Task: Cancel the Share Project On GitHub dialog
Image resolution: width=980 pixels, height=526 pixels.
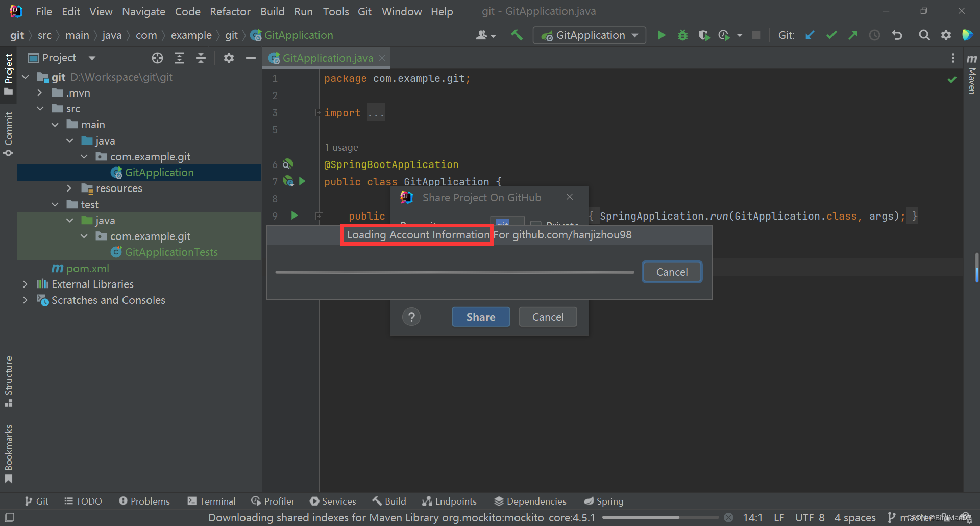Action: (x=548, y=317)
